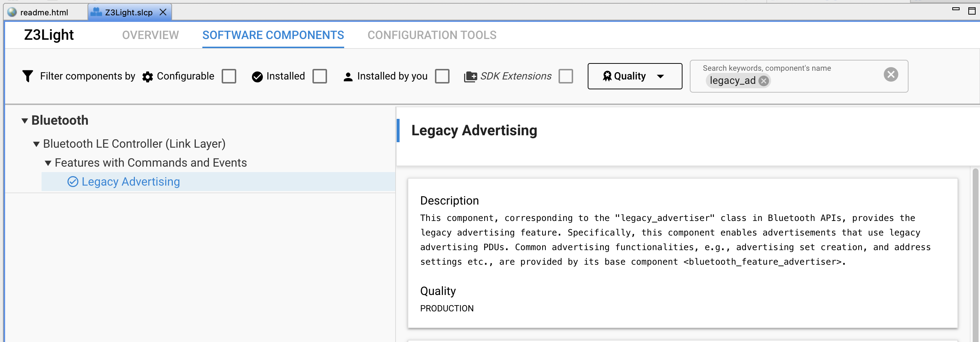Enable the Configurable filter checkbox
This screenshot has height=342, width=980.
click(x=229, y=76)
